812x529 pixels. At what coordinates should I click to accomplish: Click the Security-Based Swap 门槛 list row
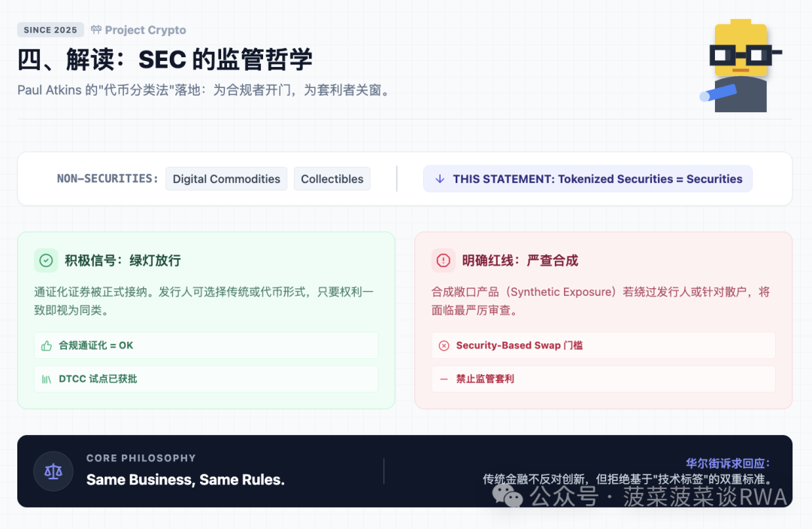(x=603, y=345)
